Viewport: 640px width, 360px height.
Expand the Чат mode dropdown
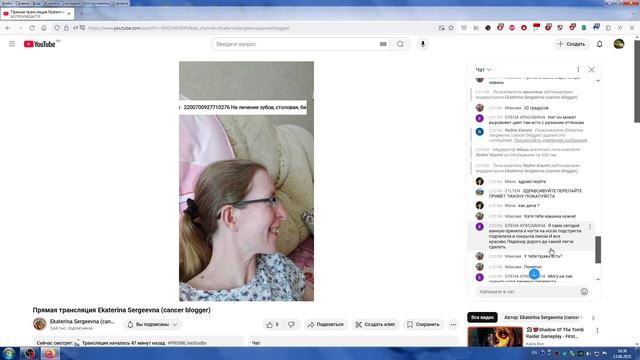point(483,70)
